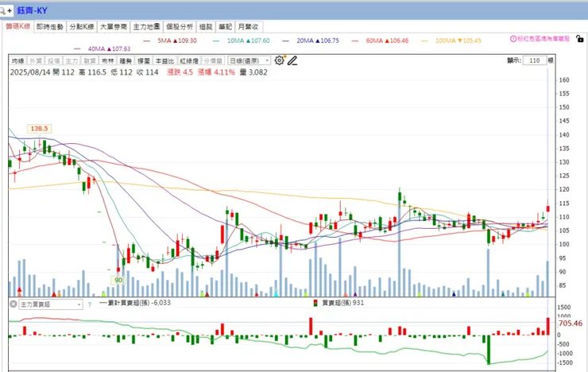Switch to 即時走勢 tab
Image resolution: width=588 pixels, height=372 pixels.
pyautogui.click(x=50, y=26)
